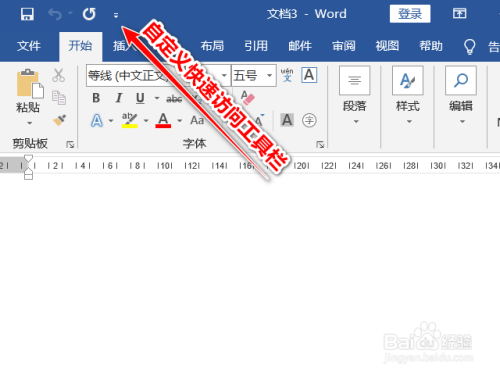Screen dimensions: 500x375
Task: Open the Change Case Aa menu
Action: click(197, 120)
